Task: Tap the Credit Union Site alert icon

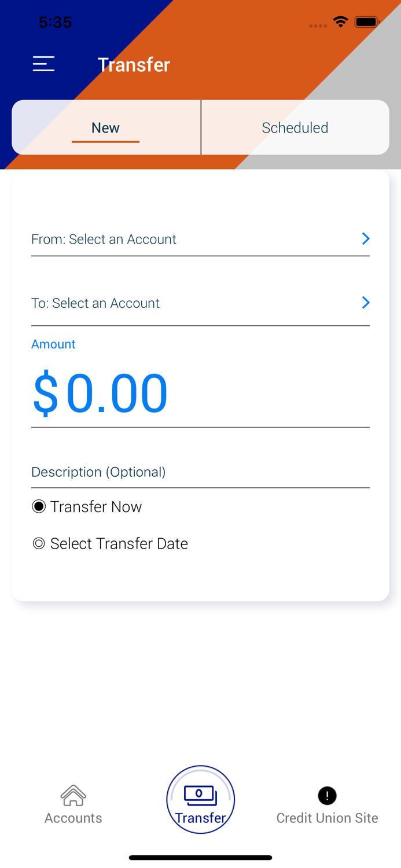Action: (327, 796)
